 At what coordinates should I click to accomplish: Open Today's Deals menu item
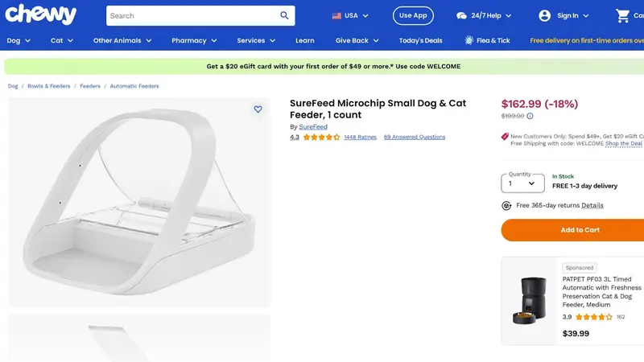[420, 40]
